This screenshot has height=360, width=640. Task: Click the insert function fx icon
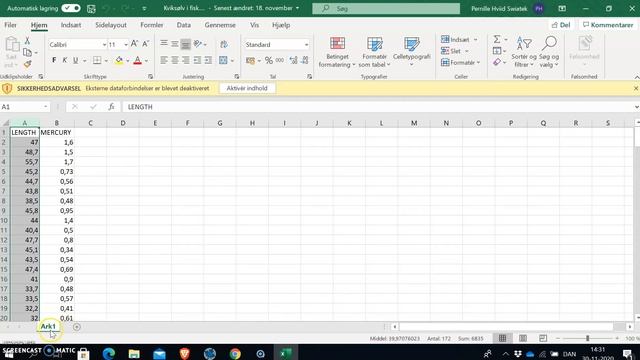pyautogui.click(x=111, y=107)
